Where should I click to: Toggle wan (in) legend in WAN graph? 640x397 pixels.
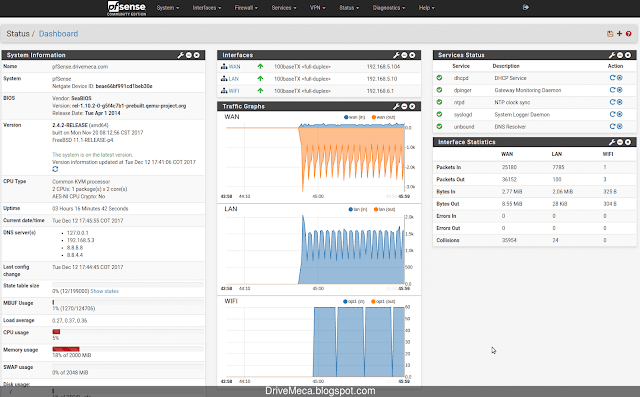354,117
